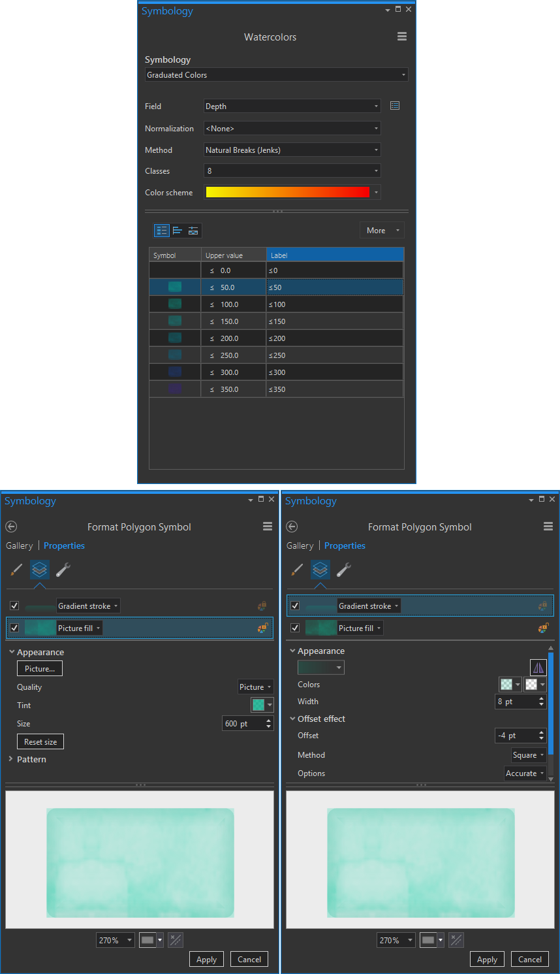Screen dimensions: 560x974
Task: Open the Watercolors pane hamburger menu
Action: 402,37
